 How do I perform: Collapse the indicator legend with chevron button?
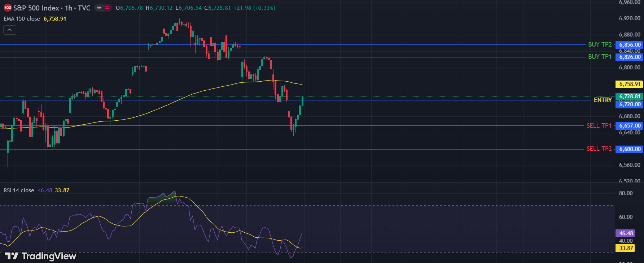click(x=10, y=30)
